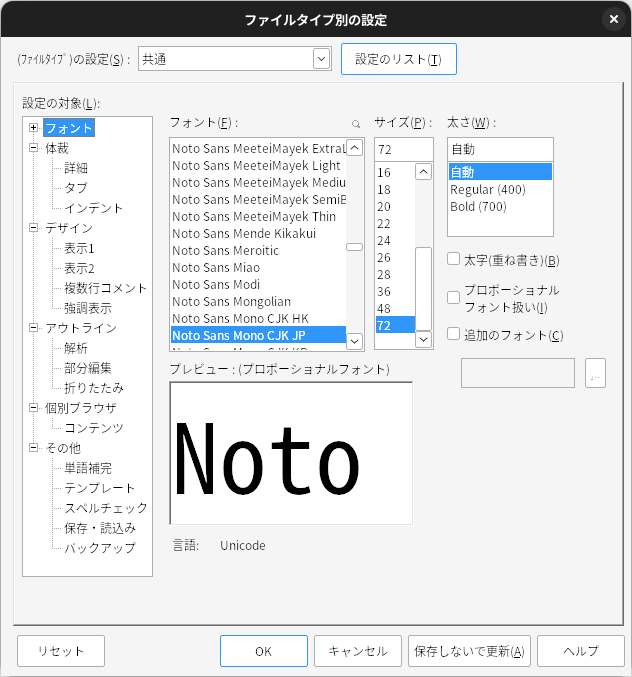Collapse the アウトライン tree node
Screen dimensions: 632x677
34,328
